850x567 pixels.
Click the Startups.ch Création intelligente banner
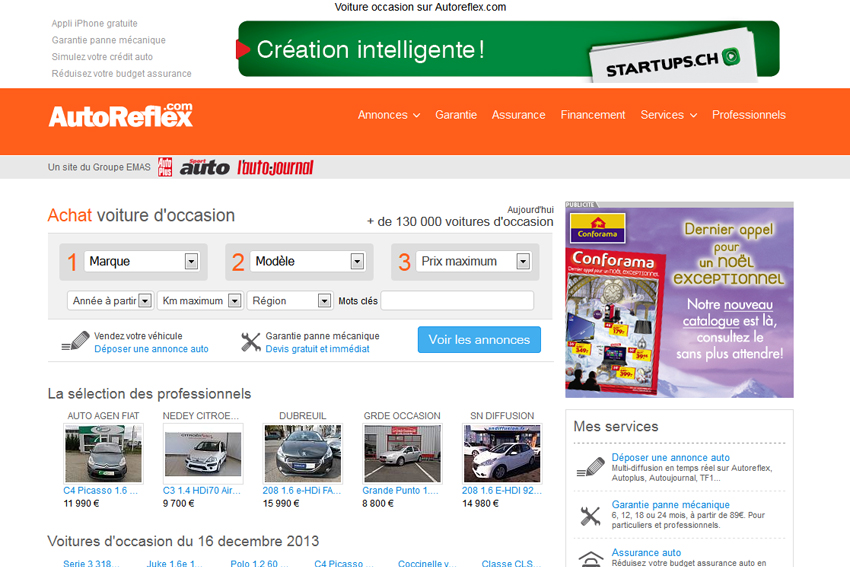tap(508, 50)
